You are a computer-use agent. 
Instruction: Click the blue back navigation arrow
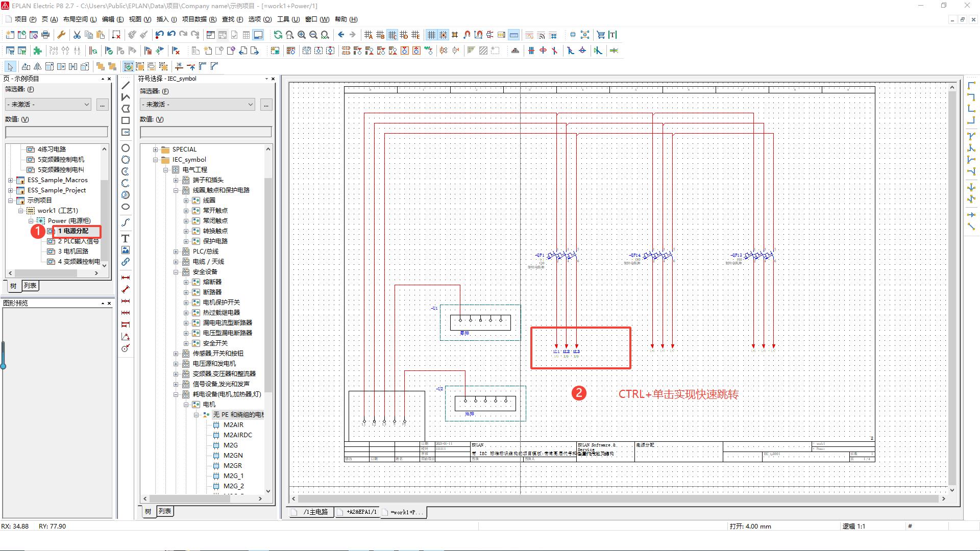pos(341,35)
